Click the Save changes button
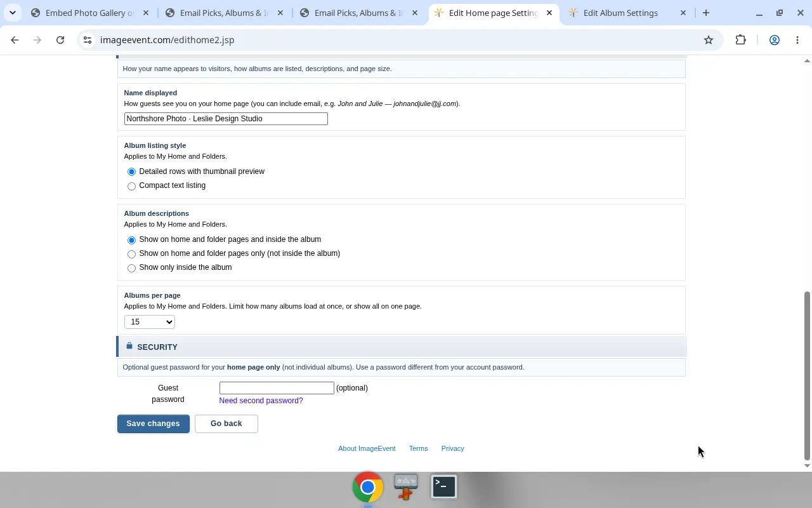Image resolution: width=812 pixels, height=508 pixels. [154, 424]
